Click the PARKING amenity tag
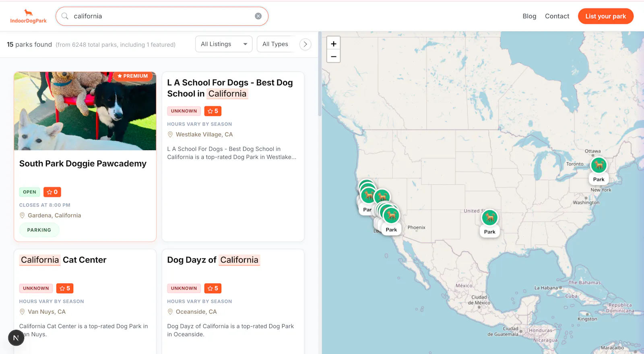 (x=39, y=230)
